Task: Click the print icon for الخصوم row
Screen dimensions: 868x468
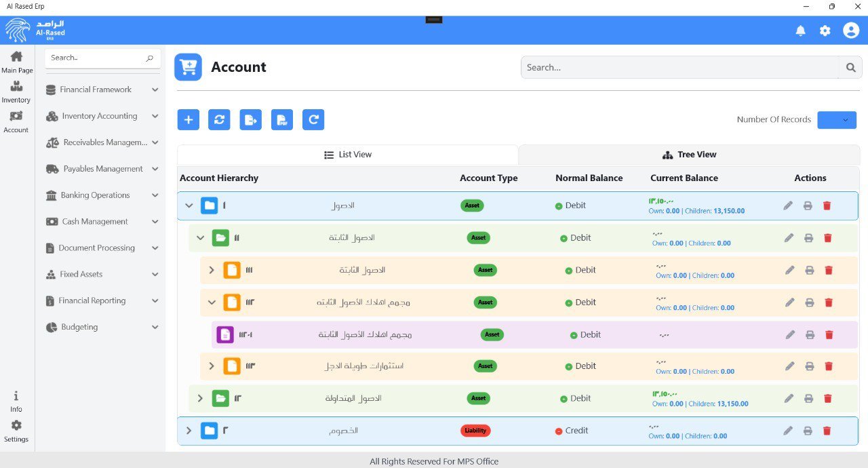Action: pyautogui.click(x=808, y=430)
